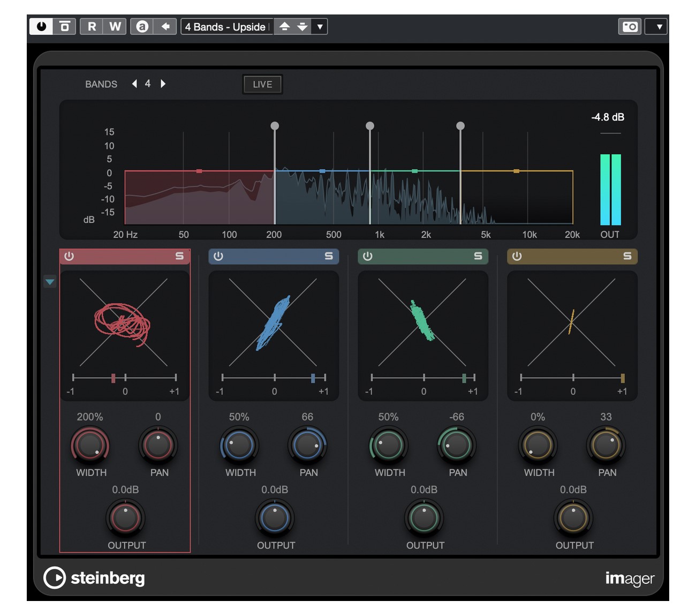
Task: Click the red band vectorscope display
Action: click(x=124, y=322)
